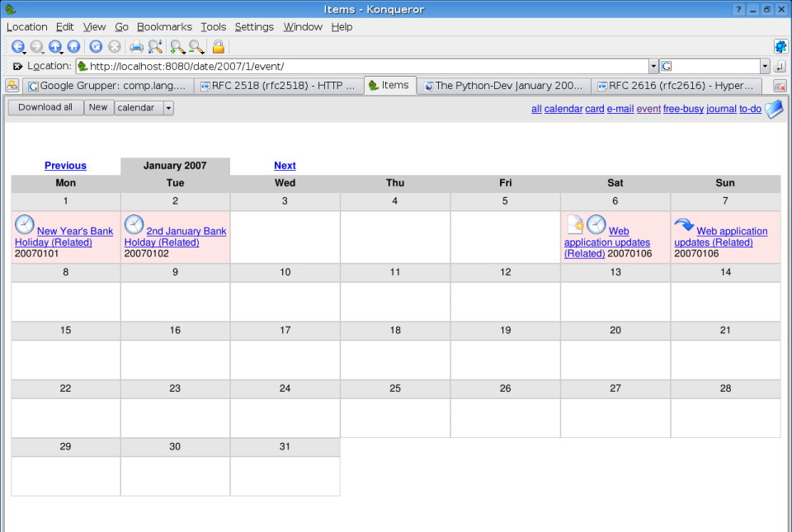Click the New button
This screenshot has width=792, height=532.
click(x=98, y=106)
